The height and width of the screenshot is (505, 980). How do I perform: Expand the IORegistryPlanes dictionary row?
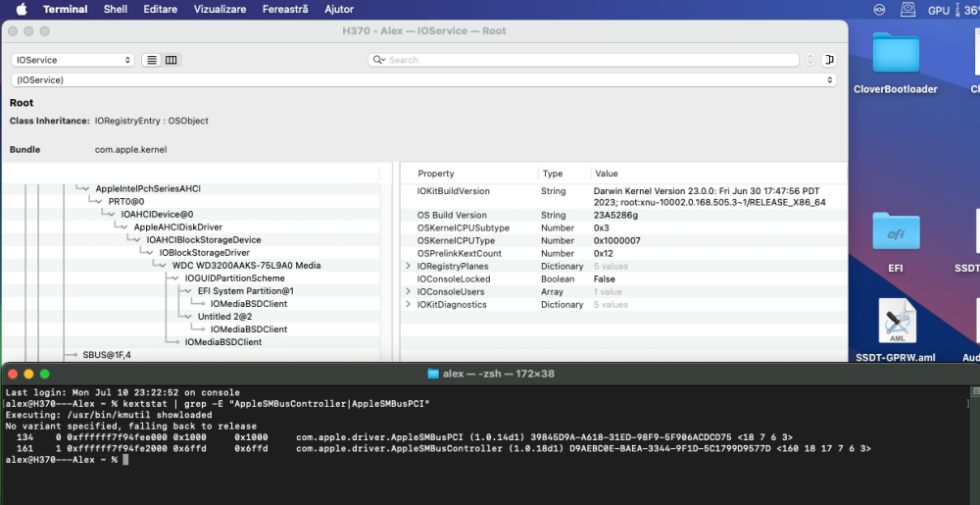coord(408,267)
